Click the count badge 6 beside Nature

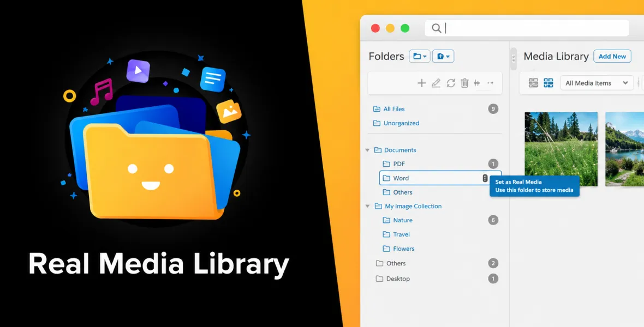pos(493,220)
